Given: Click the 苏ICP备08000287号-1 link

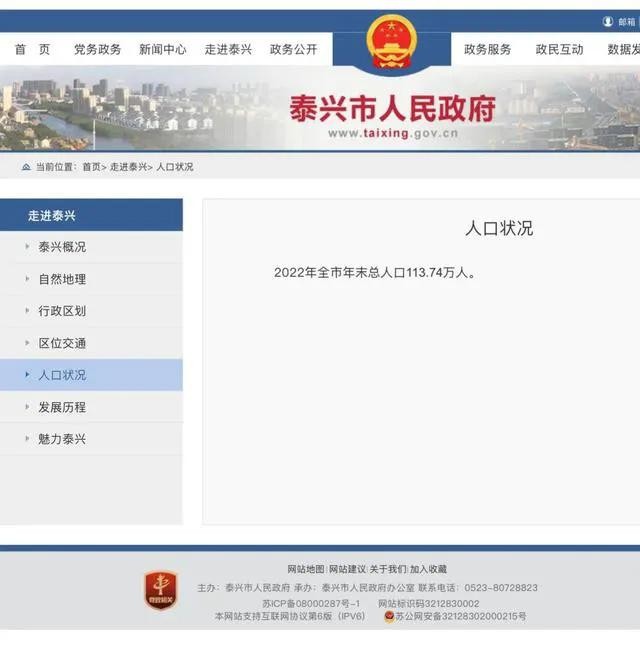Looking at the screenshot, I should [311, 603].
